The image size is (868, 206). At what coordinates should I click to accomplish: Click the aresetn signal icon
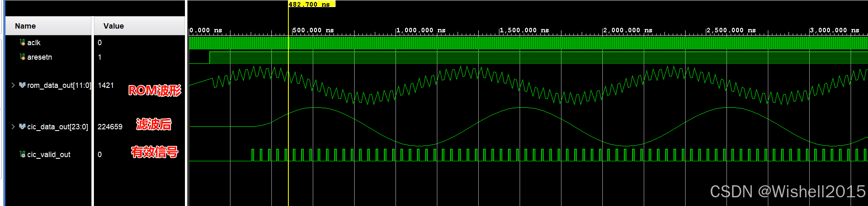(22, 57)
